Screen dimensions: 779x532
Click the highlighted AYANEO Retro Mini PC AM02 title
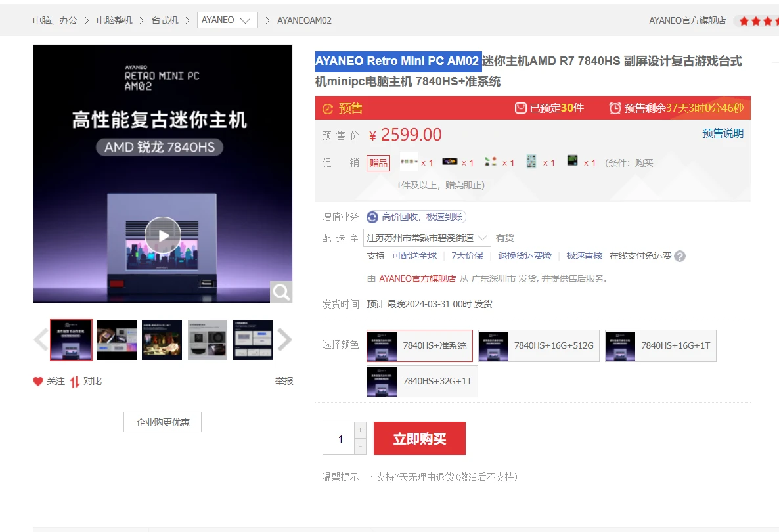pyautogui.click(x=398, y=61)
